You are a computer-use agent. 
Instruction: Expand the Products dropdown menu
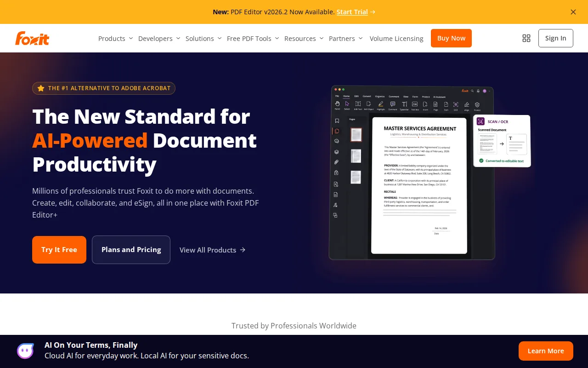(116, 38)
